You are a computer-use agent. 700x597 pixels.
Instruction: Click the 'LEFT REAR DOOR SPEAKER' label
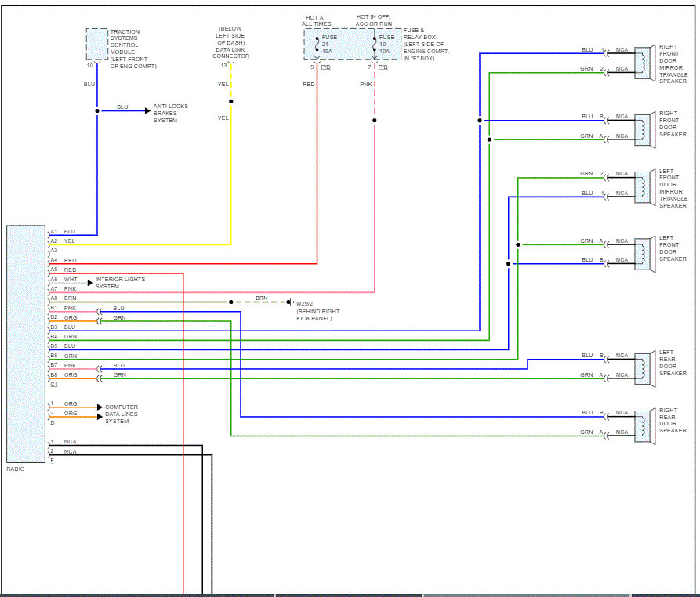click(x=673, y=363)
